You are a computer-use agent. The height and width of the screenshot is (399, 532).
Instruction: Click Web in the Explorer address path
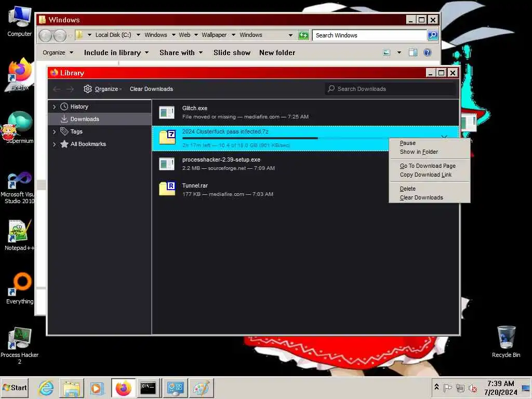184,35
